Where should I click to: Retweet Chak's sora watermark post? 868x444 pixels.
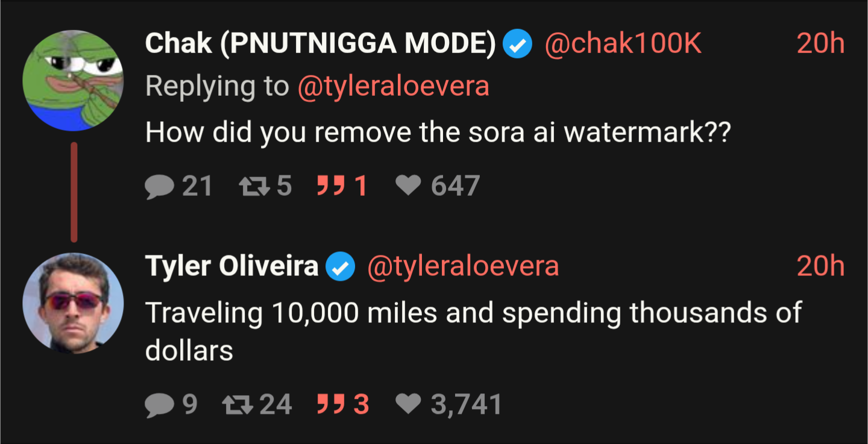252,186
